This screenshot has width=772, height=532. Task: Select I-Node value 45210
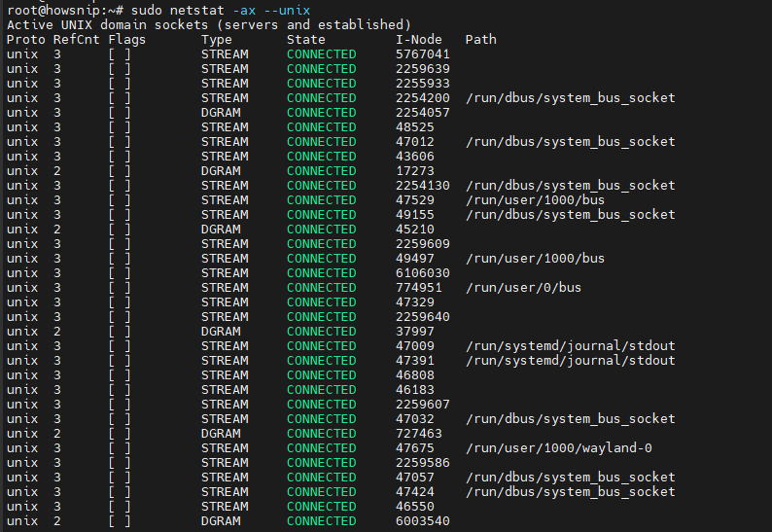[414, 230]
